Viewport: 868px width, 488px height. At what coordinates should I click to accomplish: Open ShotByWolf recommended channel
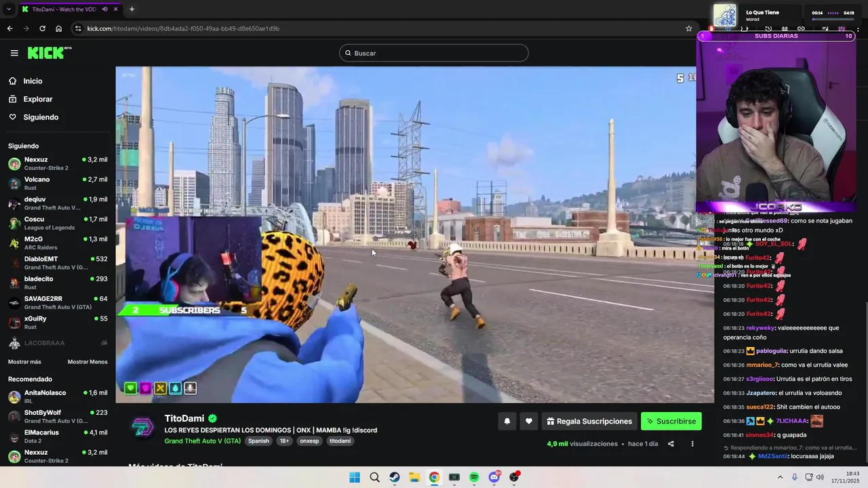[58, 416]
